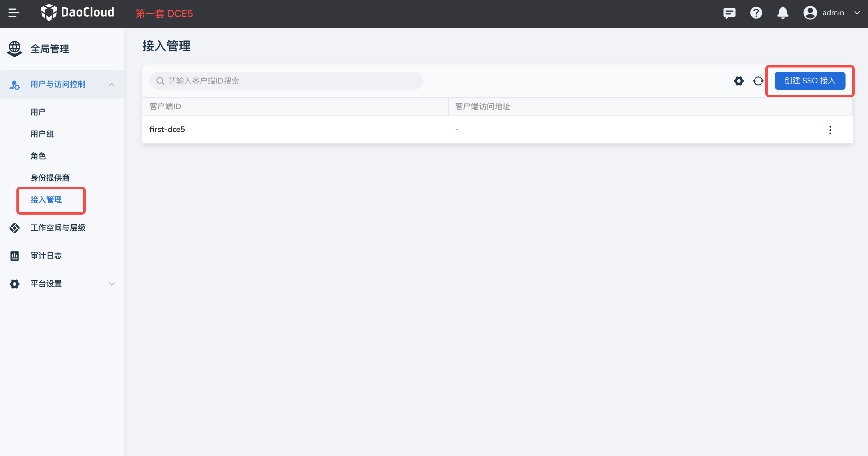868x456 pixels.
Task: Click the DaoCloud logo
Action: pos(77,13)
